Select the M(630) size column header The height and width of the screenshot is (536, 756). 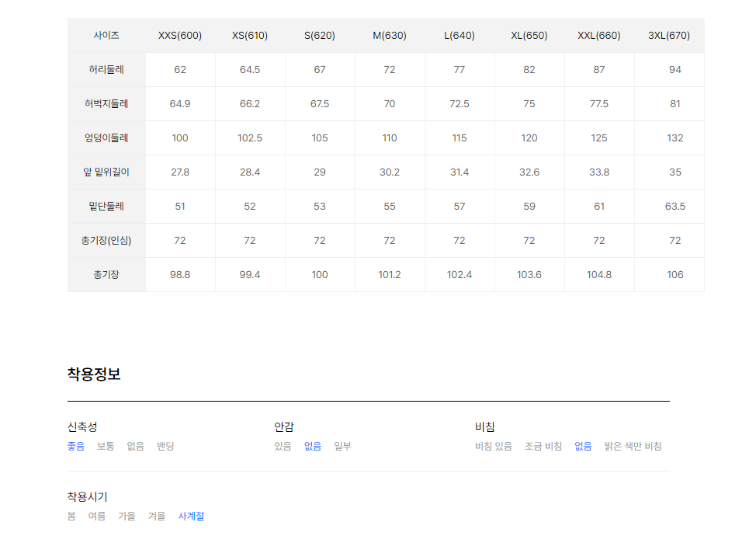tap(390, 35)
